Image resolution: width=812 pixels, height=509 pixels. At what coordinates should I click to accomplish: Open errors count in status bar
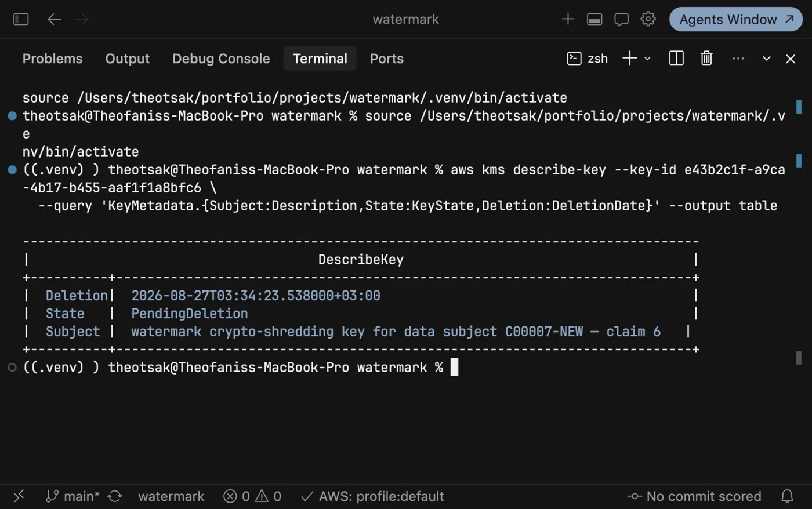click(x=237, y=496)
